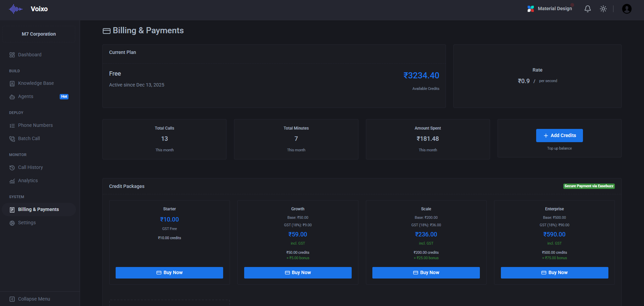644x306 pixels.
Task: Open the notifications bell
Action: click(588, 8)
